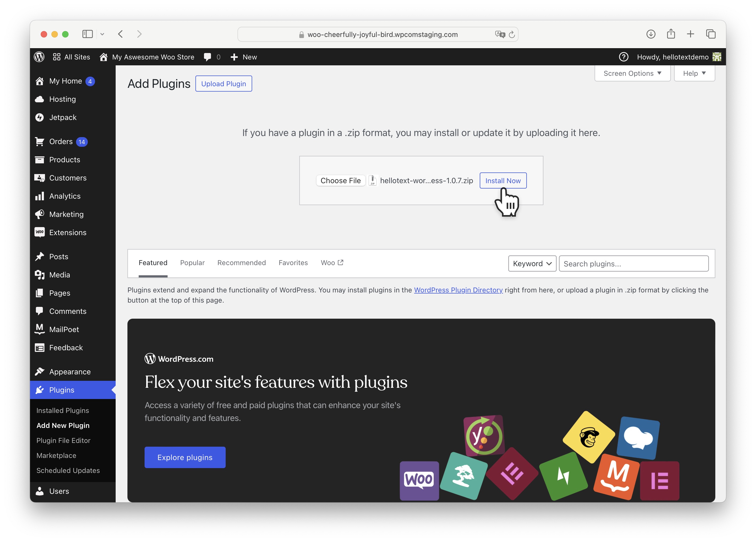Click the help question mark icon
This screenshot has width=756, height=542.
tap(623, 57)
